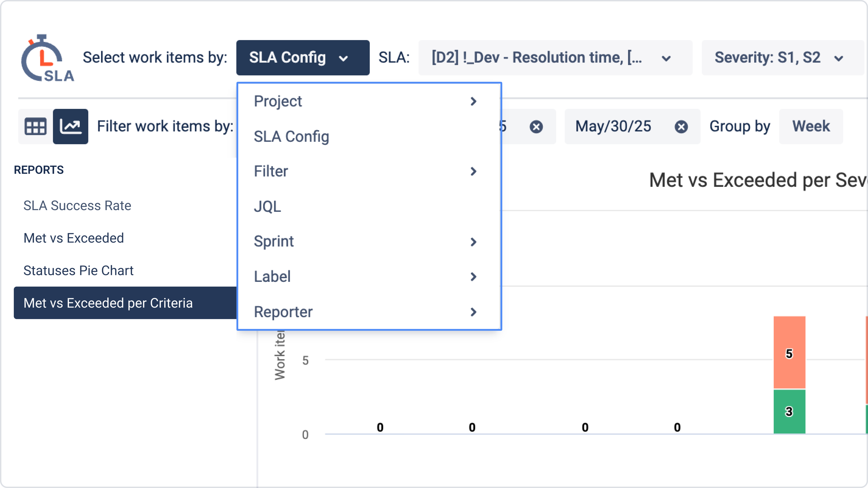Expand the Project submenu arrow

point(473,101)
